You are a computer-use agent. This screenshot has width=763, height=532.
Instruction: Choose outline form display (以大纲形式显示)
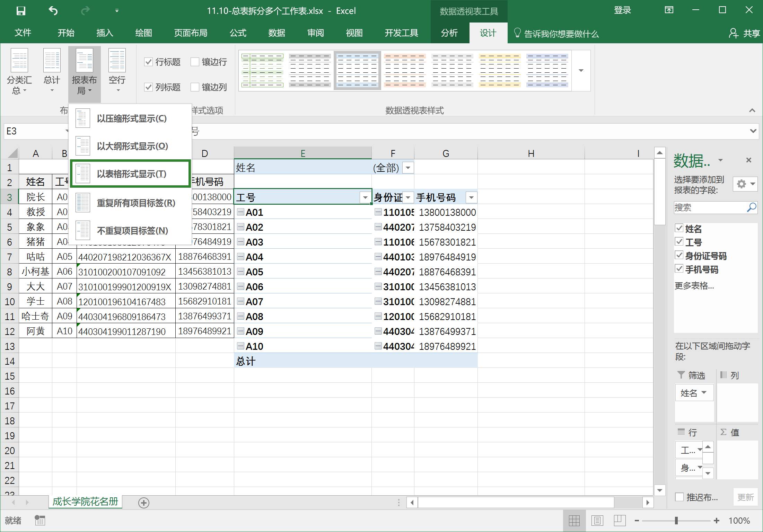click(x=130, y=146)
